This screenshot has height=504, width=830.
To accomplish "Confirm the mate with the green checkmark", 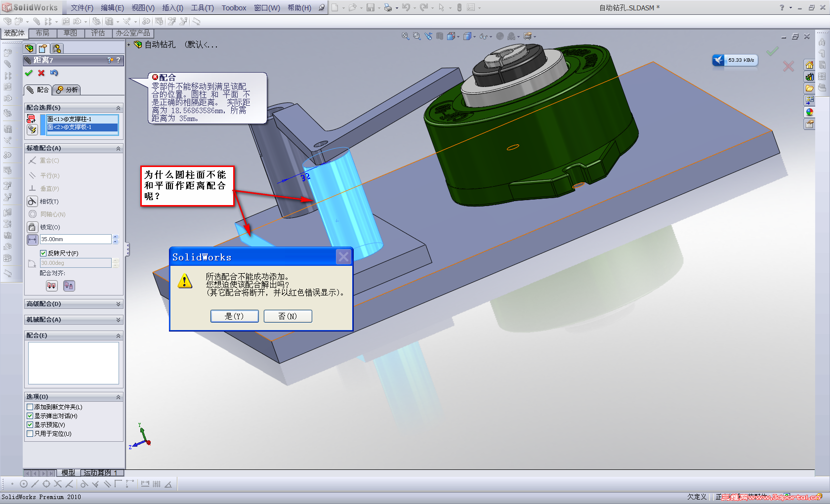I will pyautogui.click(x=29, y=73).
